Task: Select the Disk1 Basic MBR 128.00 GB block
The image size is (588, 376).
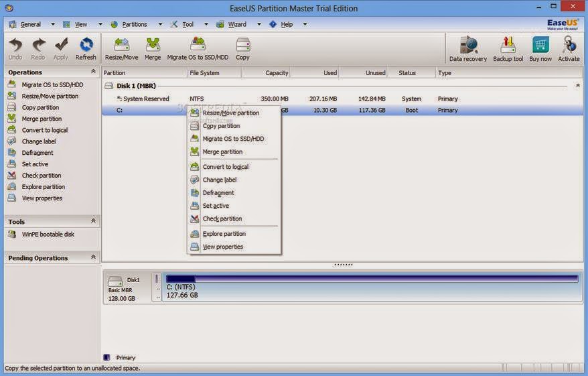Action: click(x=127, y=288)
